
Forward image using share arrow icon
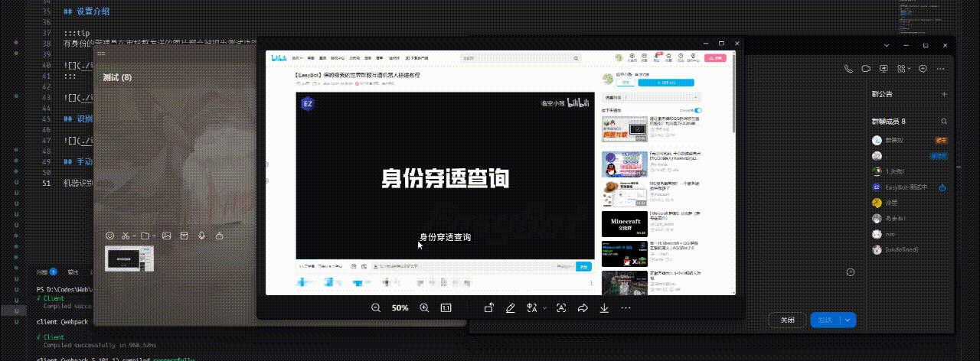click(x=583, y=307)
